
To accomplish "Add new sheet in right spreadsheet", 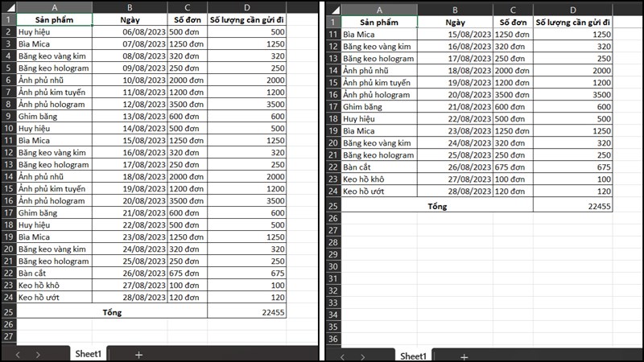I will pos(464,357).
